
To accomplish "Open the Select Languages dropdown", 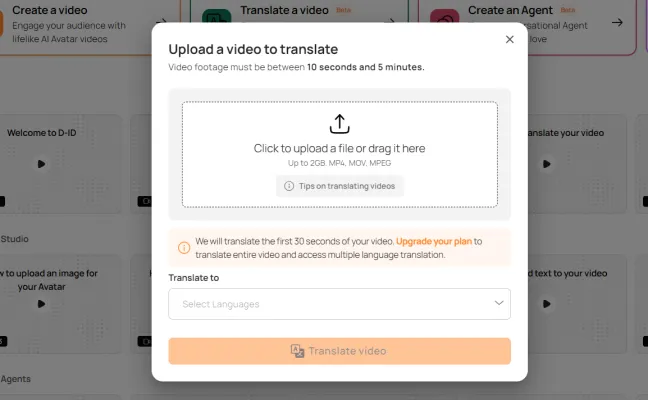I will click(339, 304).
